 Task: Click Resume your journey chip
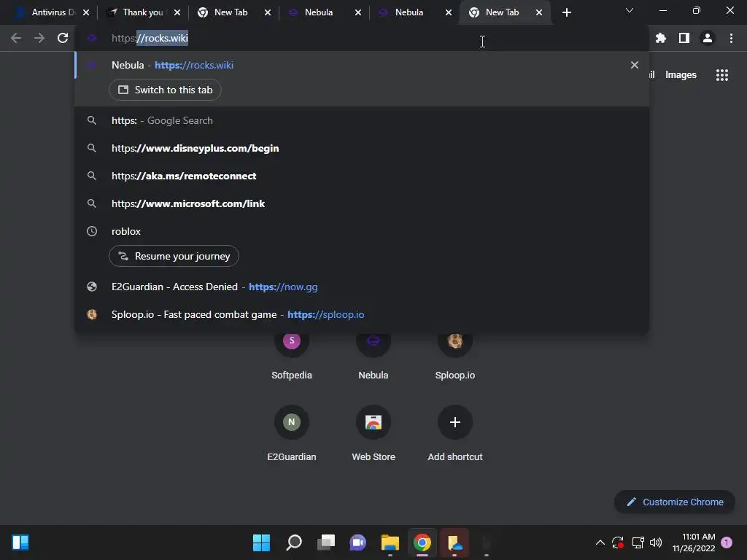[174, 256]
